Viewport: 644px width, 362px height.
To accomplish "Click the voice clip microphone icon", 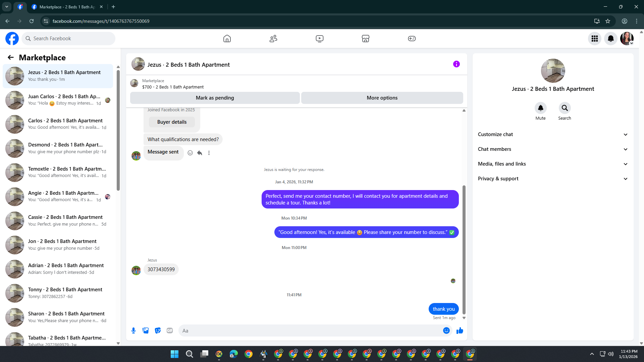I will (133, 330).
